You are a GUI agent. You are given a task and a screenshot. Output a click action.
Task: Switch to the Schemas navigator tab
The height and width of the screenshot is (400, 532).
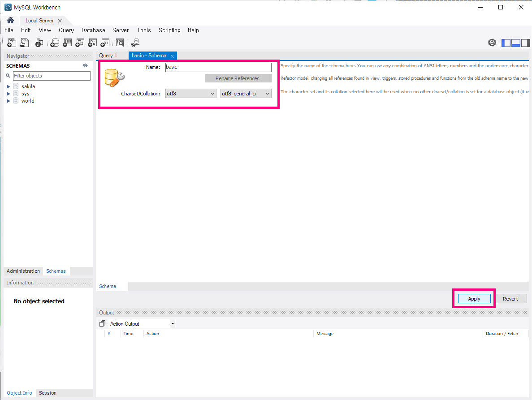click(56, 271)
